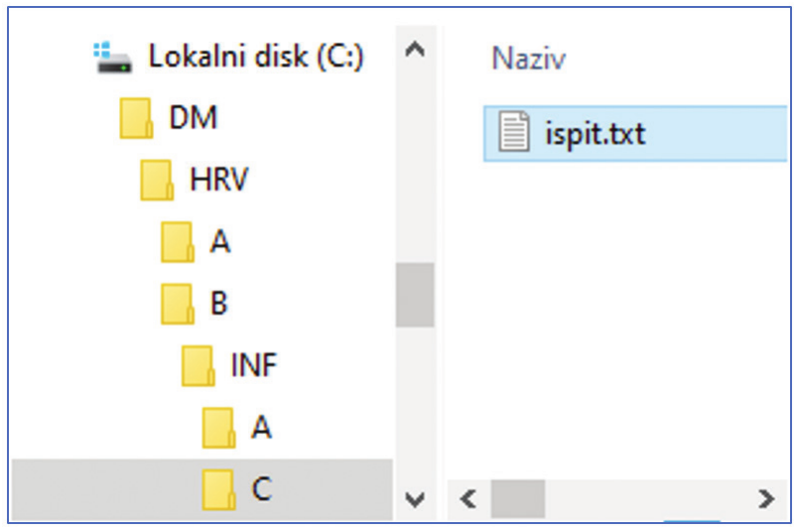Viewport: 798px width, 532px height.
Task: Click the tree pane scroll down arrow
Action: click(415, 499)
